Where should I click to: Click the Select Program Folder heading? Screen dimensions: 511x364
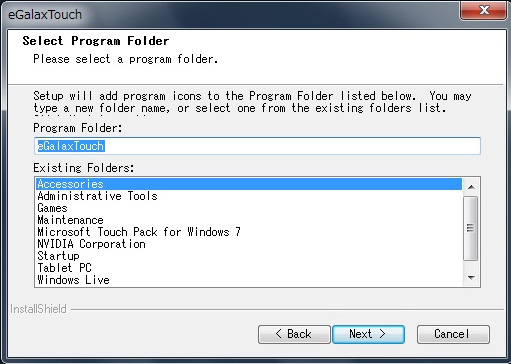pos(96,41)
